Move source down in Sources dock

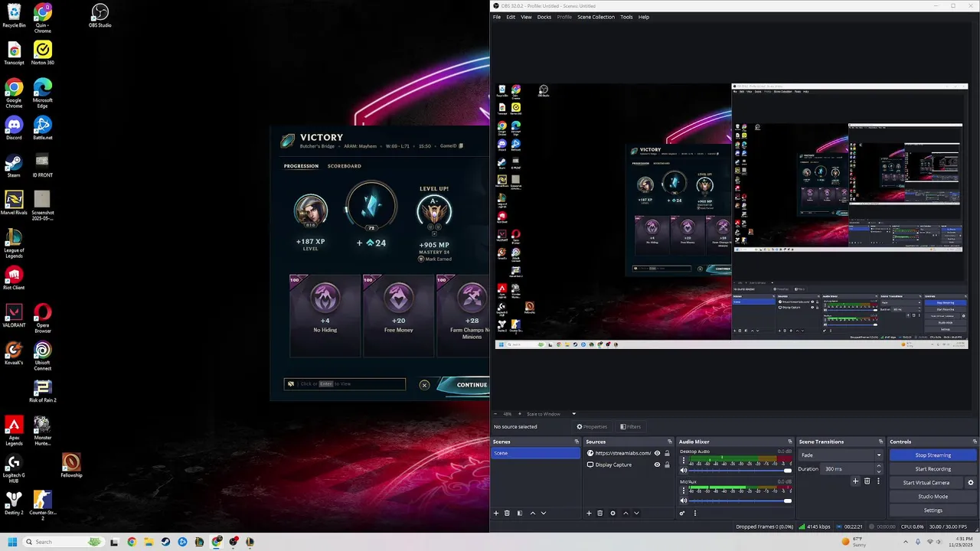(x=636, y=514)
